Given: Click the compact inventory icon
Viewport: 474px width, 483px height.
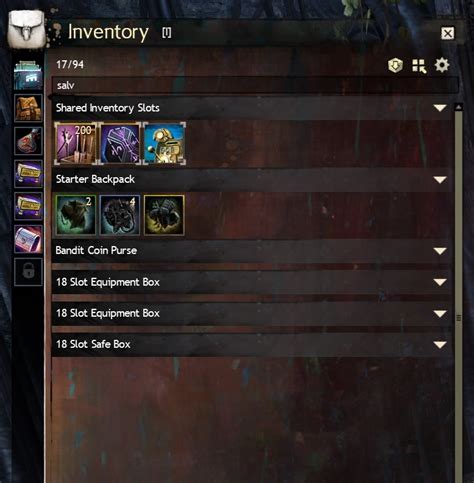Looking at the screenshot, I should [419, 66].
